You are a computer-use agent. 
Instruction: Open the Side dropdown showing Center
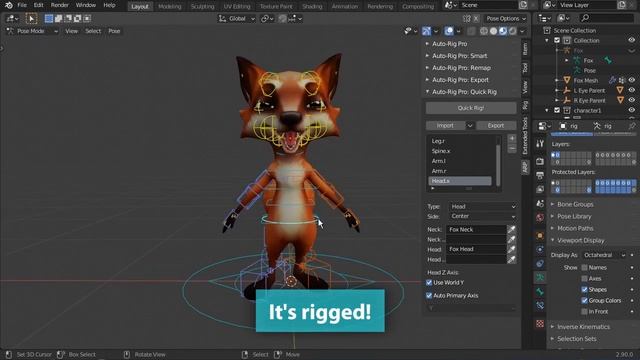(482, 216)
